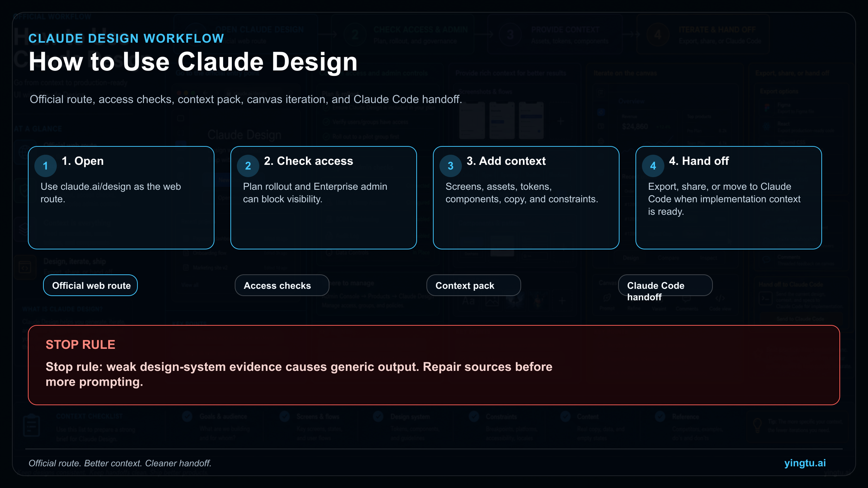
Task: Open the yingtu.ai link
Action: tap(805, 463)
